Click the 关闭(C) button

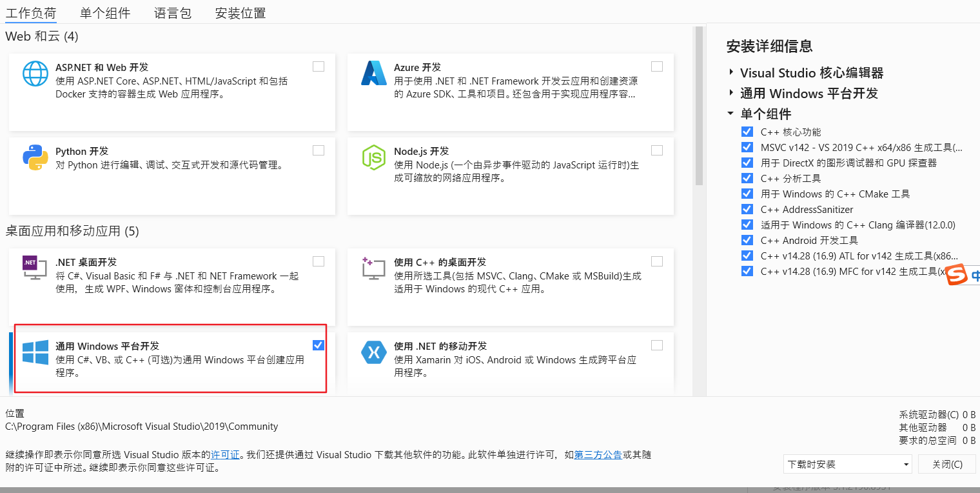pyautogui.click(x=948, y=464)
